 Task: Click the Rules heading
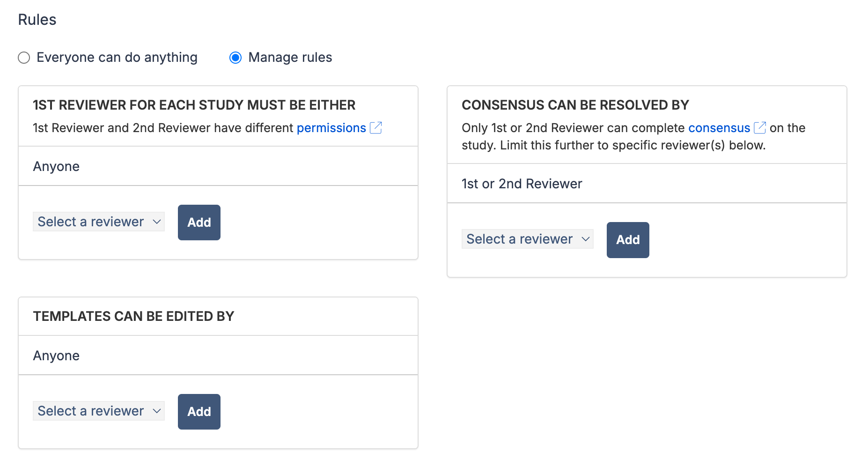37,20
